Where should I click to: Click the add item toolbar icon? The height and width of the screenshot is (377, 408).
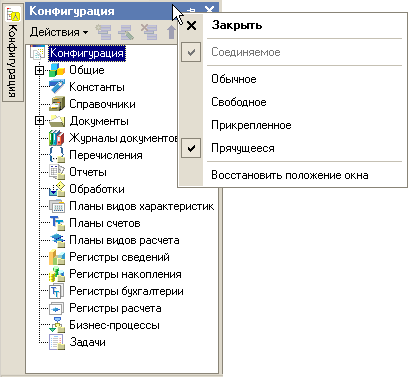(x=104, y=32)
